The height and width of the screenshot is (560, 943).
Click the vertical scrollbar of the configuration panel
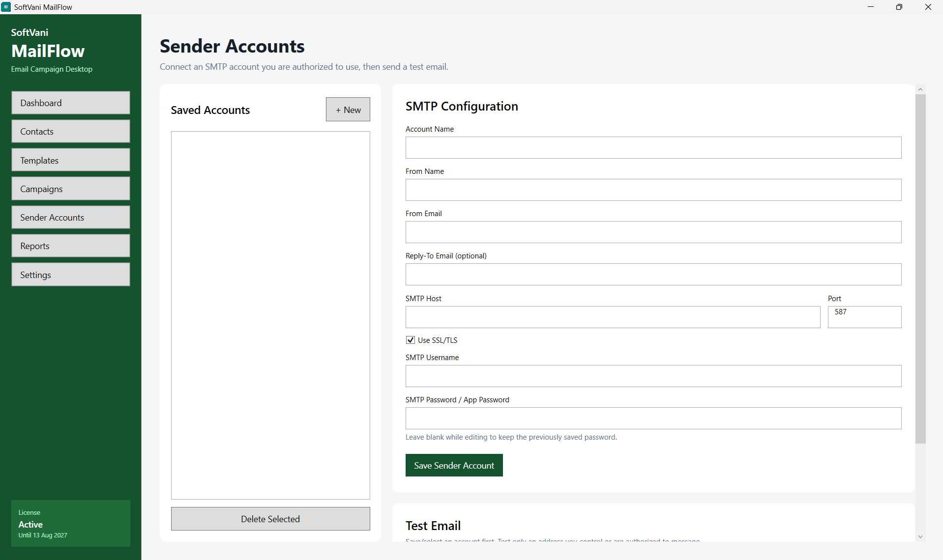[920, 269]
